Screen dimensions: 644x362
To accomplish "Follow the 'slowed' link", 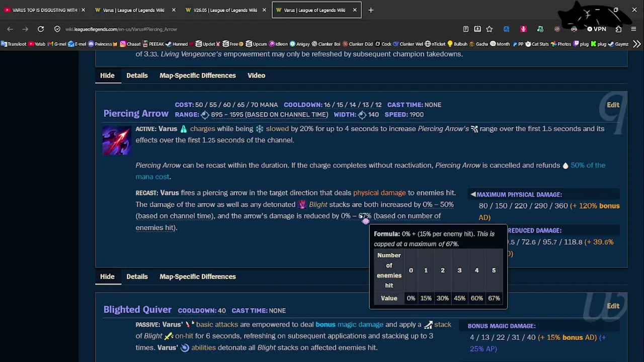I will (277, 129).
